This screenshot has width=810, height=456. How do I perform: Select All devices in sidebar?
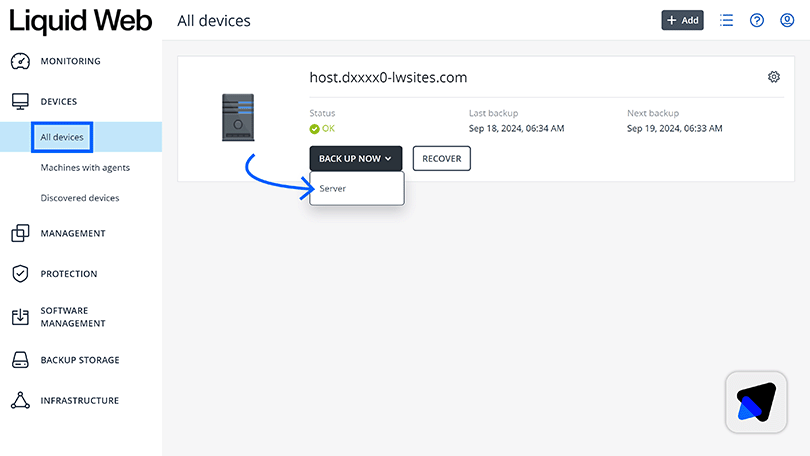coord(62,137)
